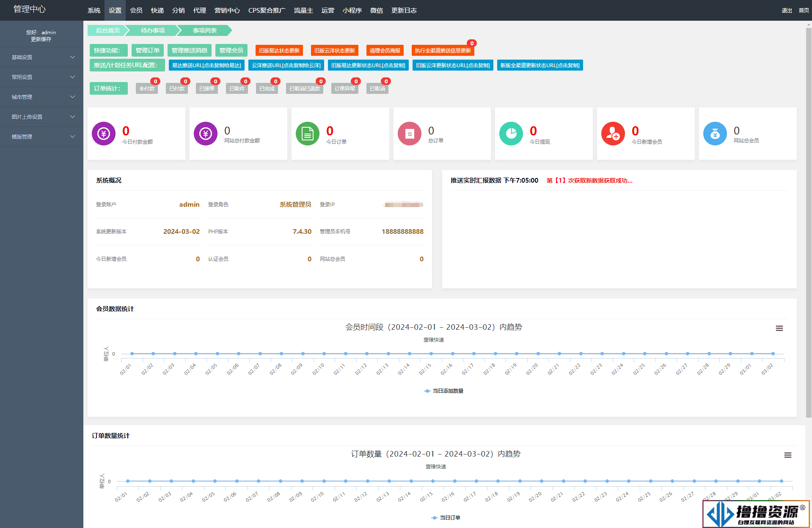The width and height of the screenshot is (812, 528).
Task: Copy the 旧版易达更新状态URL button
Action: 368,65
